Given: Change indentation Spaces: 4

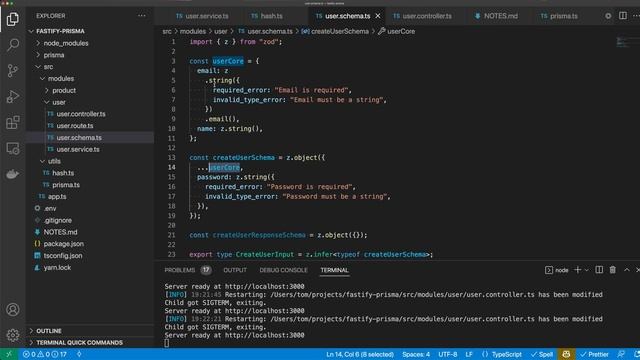Looking at the screenshot, I should 416,354.
